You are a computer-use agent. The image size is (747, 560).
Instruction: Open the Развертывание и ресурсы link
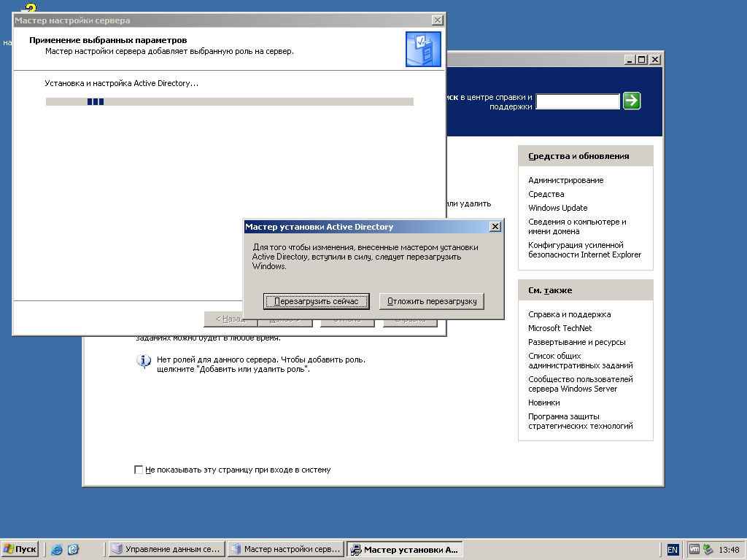[576, 342]
